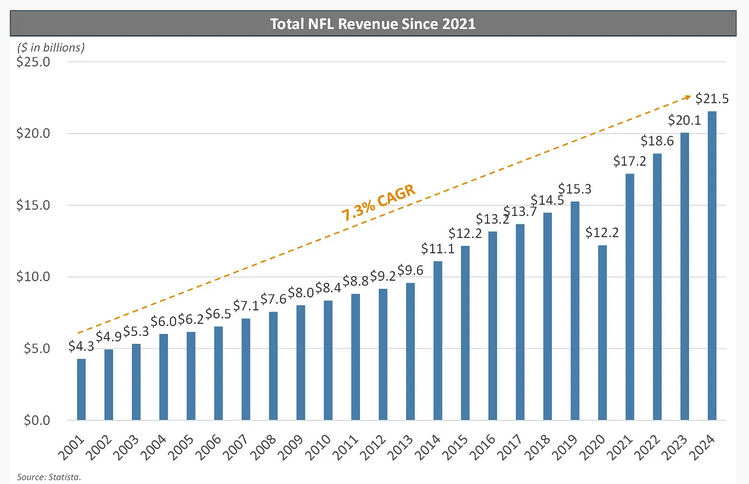The height and width of the screenshot is (484, 749).
Task: Click the blue bar for 2020 revenue
Action: coord(602,333)
